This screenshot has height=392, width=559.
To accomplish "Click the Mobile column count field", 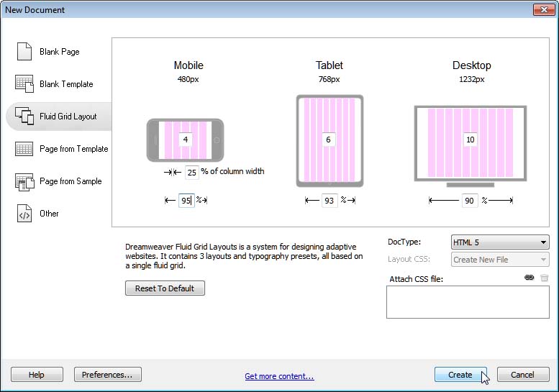I will click(186, 140).
